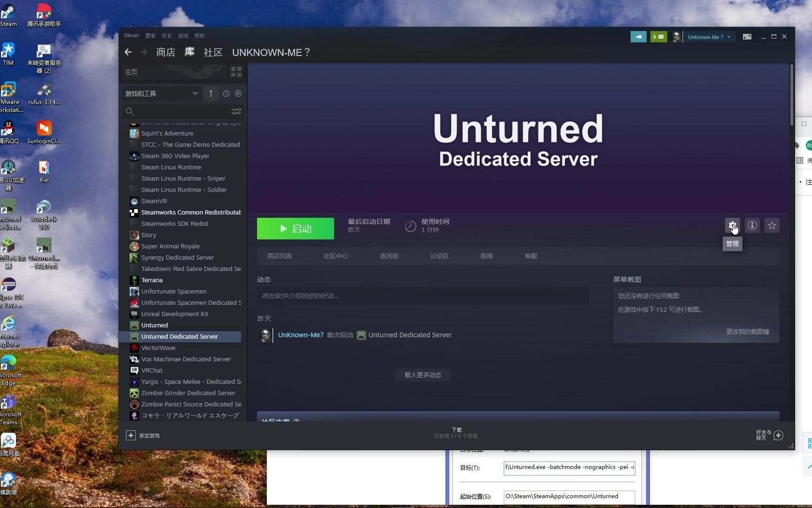812x508 pixels.
Task: Open the 帮助 menu
Action: coord(200,36)
